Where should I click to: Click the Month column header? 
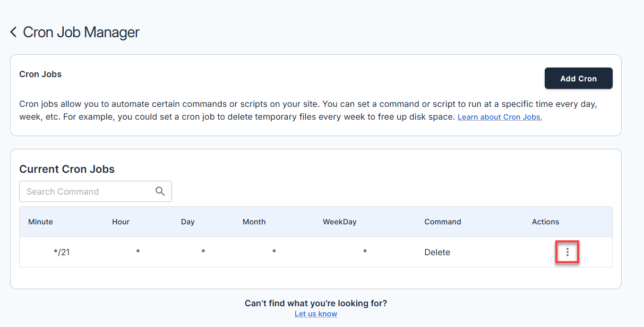(254, 222)
